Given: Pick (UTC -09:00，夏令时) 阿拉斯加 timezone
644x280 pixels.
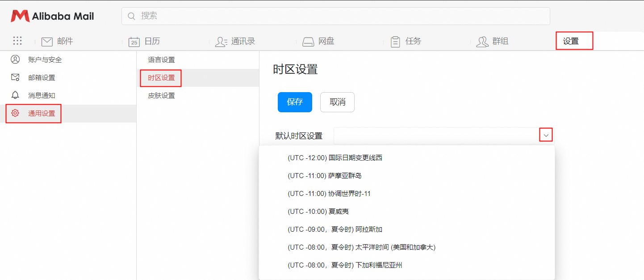Looking at the screenshot, I should point(335,229).
